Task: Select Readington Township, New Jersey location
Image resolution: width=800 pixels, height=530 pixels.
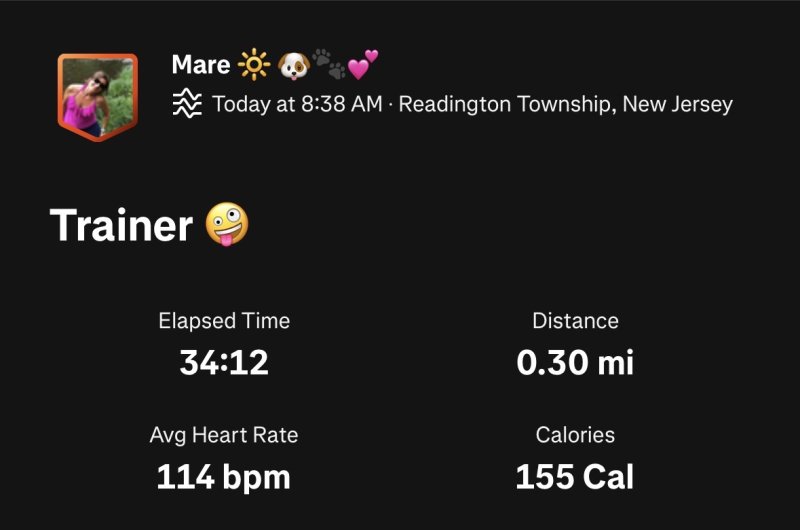Action: tap(565, 104)
